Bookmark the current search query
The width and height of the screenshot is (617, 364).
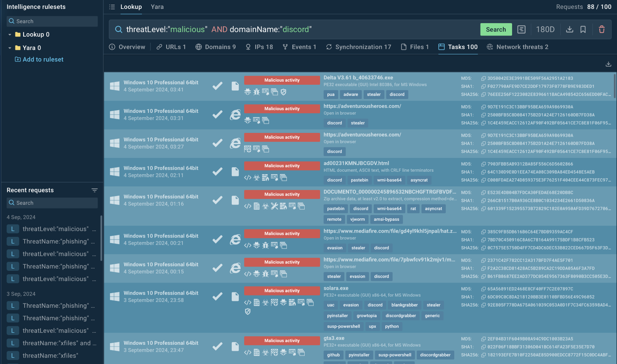583,29
